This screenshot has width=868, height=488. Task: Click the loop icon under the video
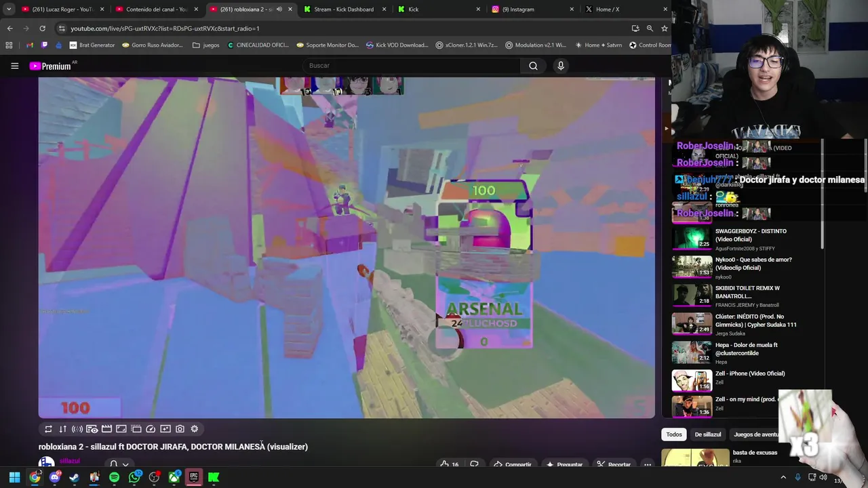(48, 429)
